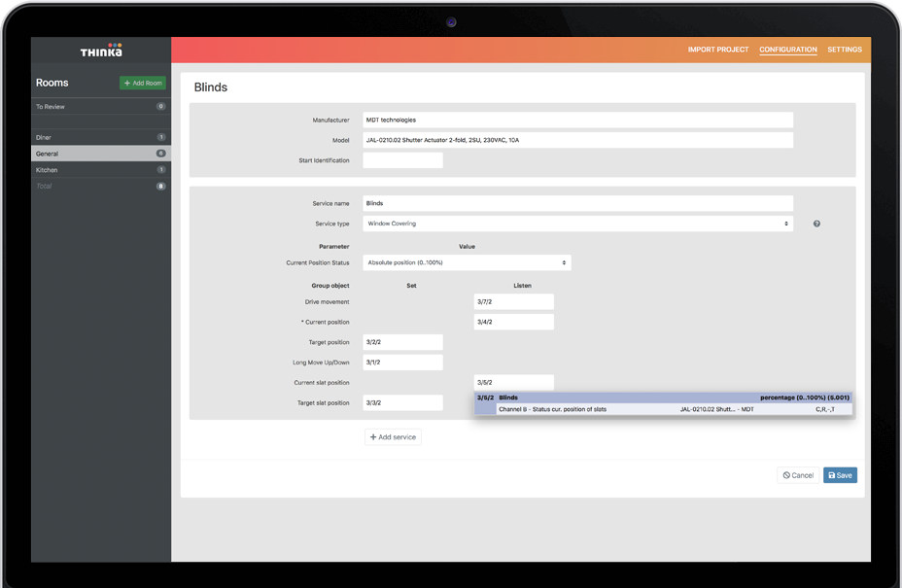Click the Current slat position Listen field

[514, 383]
